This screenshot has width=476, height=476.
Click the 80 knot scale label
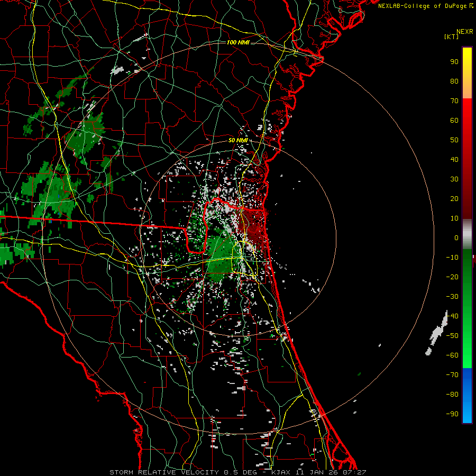pos(454,81)
